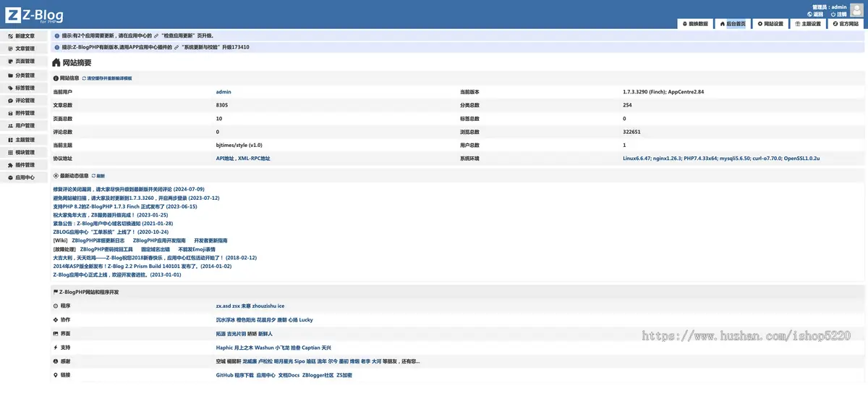868x420 pixels.
Task: Open the 文档Docs link
Action: click(289, 375)
